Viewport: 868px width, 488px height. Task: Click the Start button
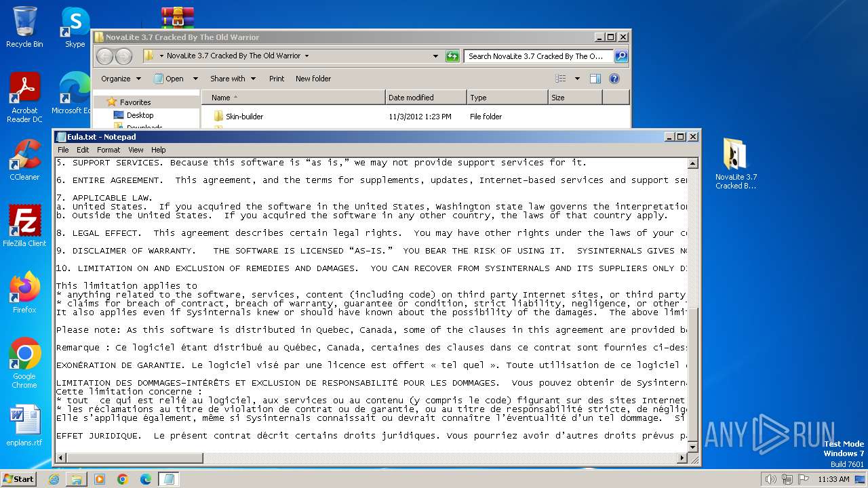click(x=19, y=479)
